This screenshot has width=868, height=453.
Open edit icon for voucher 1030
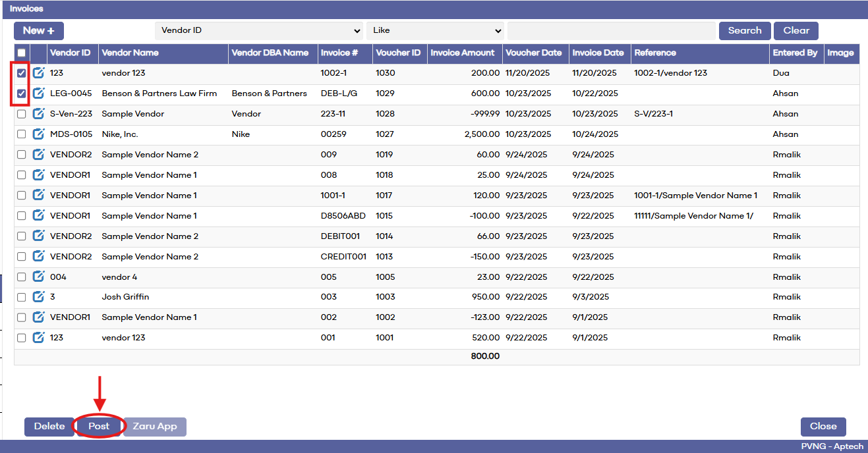click(39, 73)
